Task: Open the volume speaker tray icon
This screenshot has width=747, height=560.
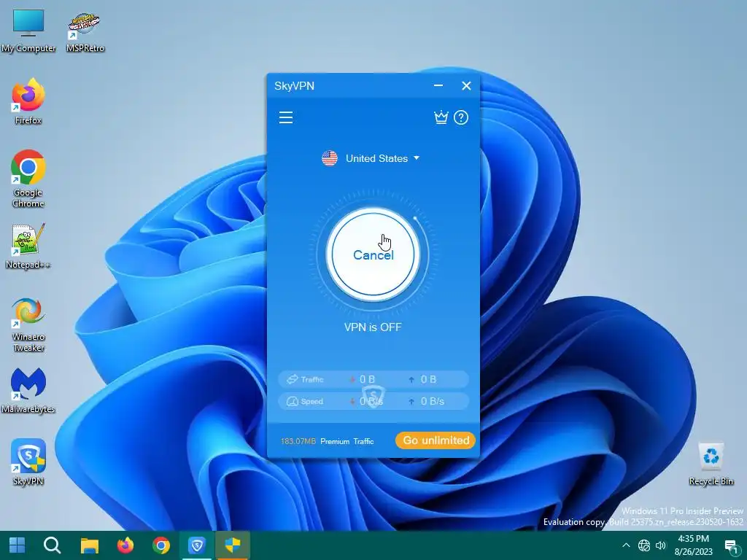Action: (661, 545)
